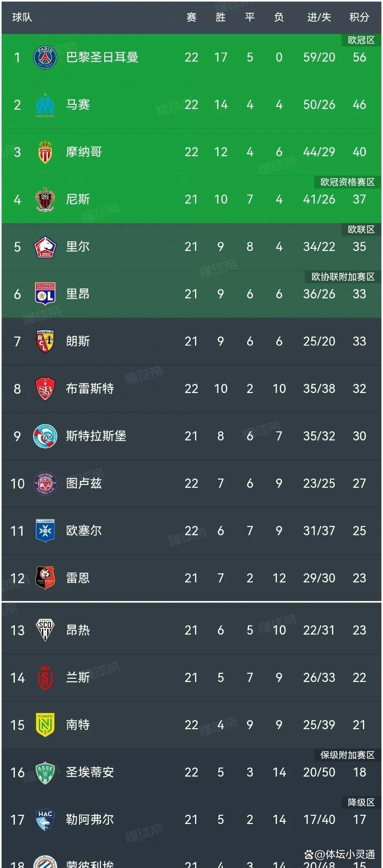This screenshot has width=383, height=868.
Task: Click the Monaco club badge
Action: [45, 152]
